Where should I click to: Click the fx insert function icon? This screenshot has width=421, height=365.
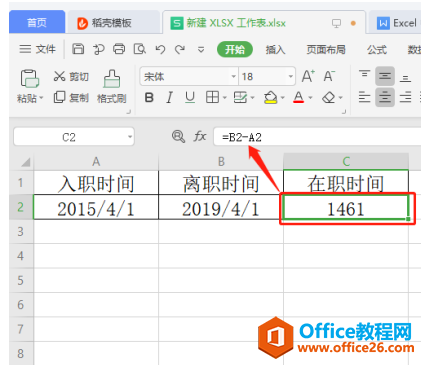[x=200, y=136]
